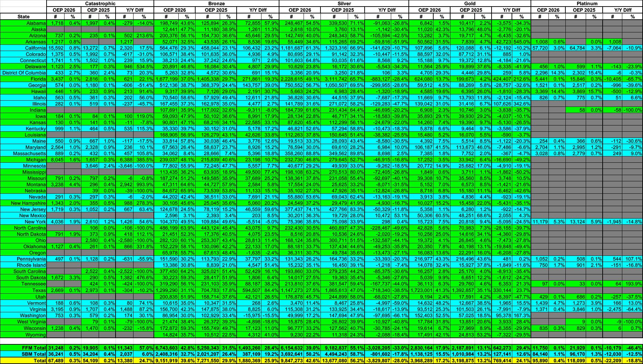Viewport: 643px width, 364px height.
Task: Select the Wyoming row label
Action: pyautogui.click(x=36, y=335)
